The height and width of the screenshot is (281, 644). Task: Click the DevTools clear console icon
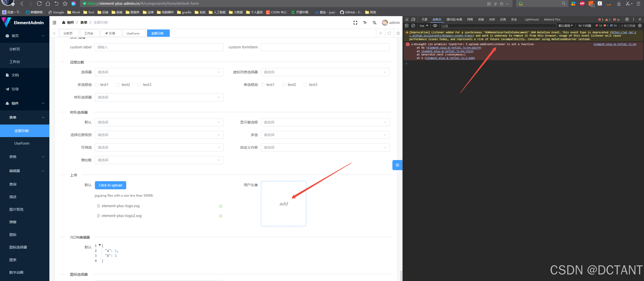click(x=413, y=26)
